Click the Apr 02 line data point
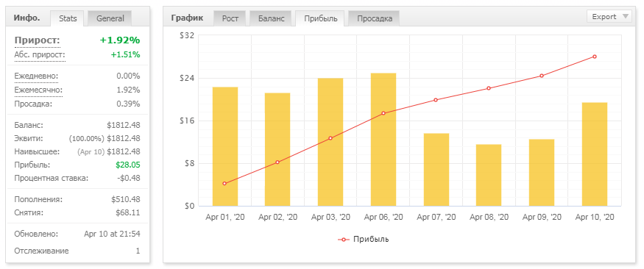Screen dimensions: 644x269 (x=277, y=162)
